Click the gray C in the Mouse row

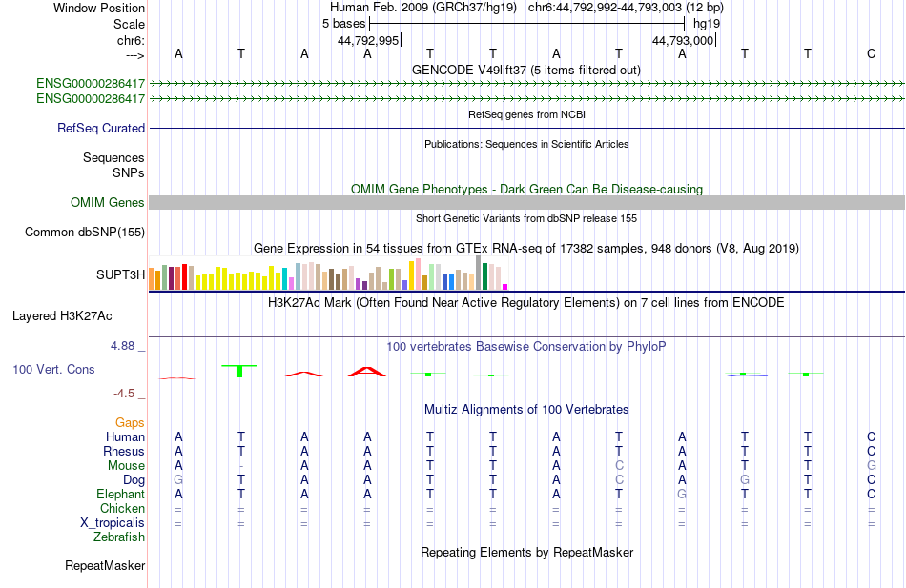pos(619,466)
